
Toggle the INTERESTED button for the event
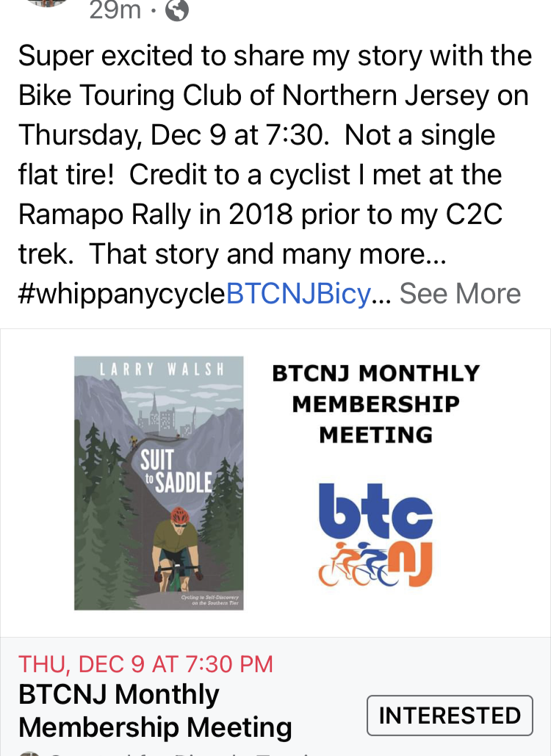[x=450, y=715]
